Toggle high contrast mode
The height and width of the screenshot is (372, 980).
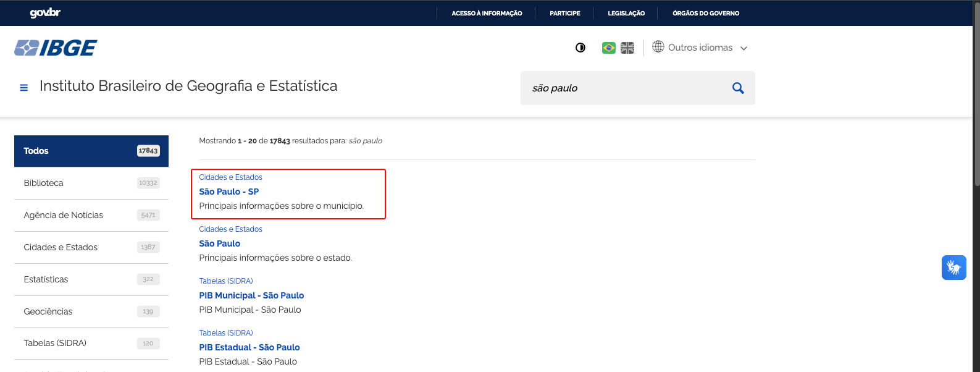[x=580, y=48]
